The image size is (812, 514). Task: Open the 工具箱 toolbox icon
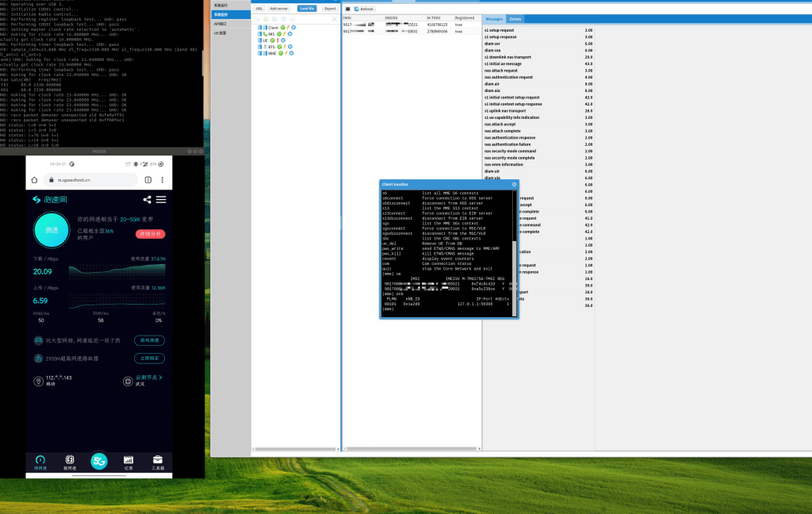pos(158,461)
